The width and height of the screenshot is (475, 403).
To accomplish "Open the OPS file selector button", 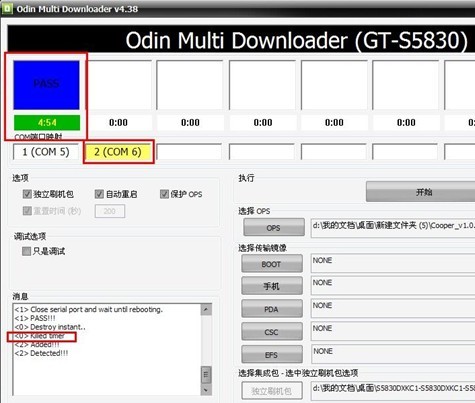I will click(274, 228).
